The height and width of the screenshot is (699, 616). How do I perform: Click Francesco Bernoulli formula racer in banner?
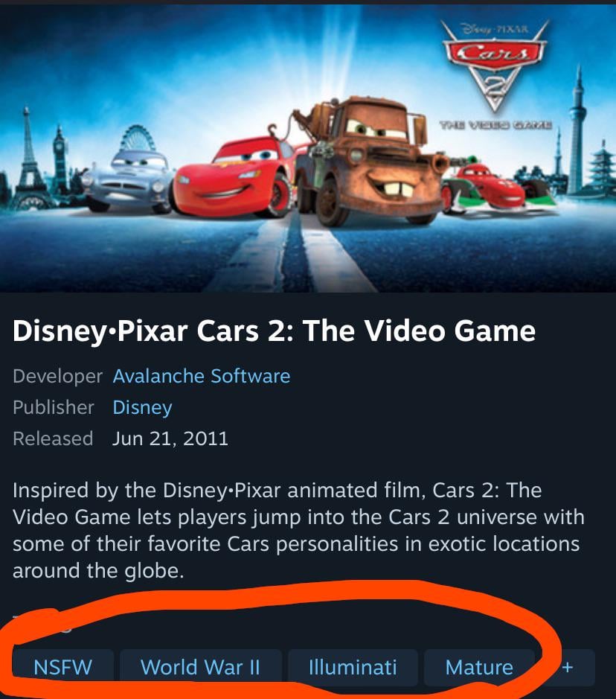click(495, 186)
